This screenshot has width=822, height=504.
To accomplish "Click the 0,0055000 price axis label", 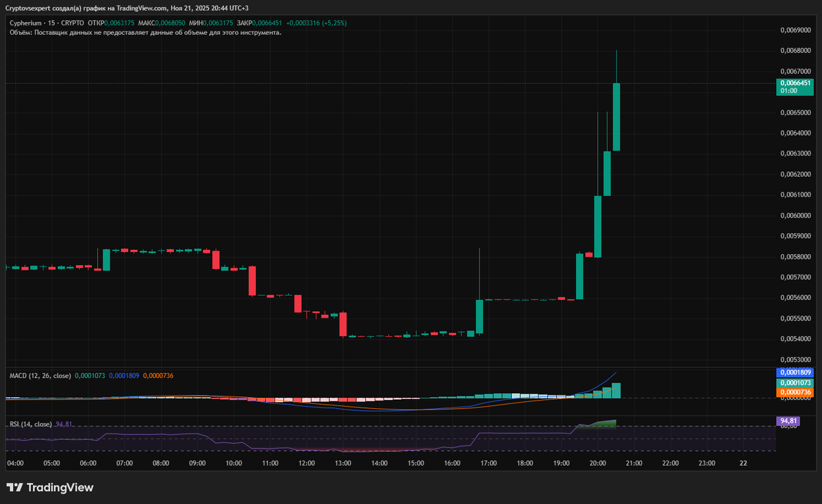I will [795, 318].
